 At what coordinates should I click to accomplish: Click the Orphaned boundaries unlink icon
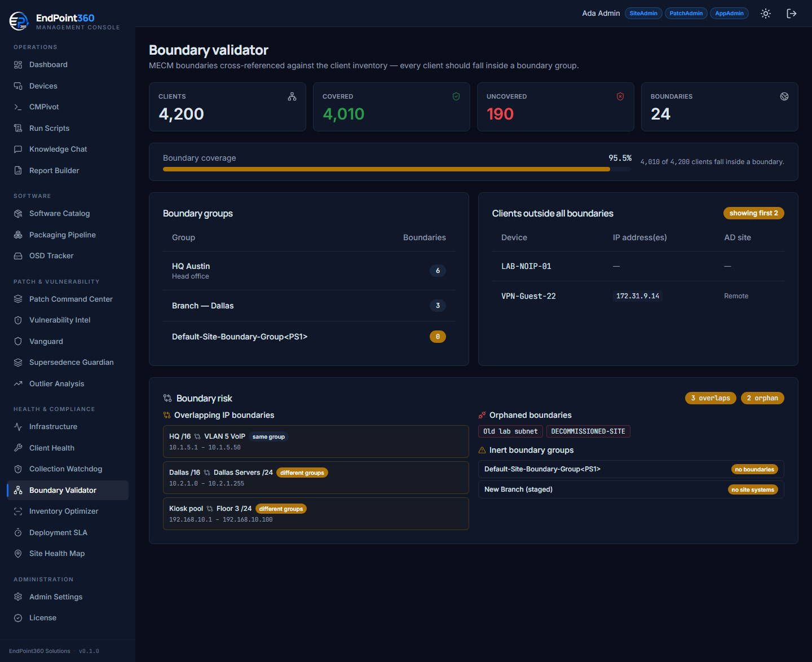click(x=482, y=415)
